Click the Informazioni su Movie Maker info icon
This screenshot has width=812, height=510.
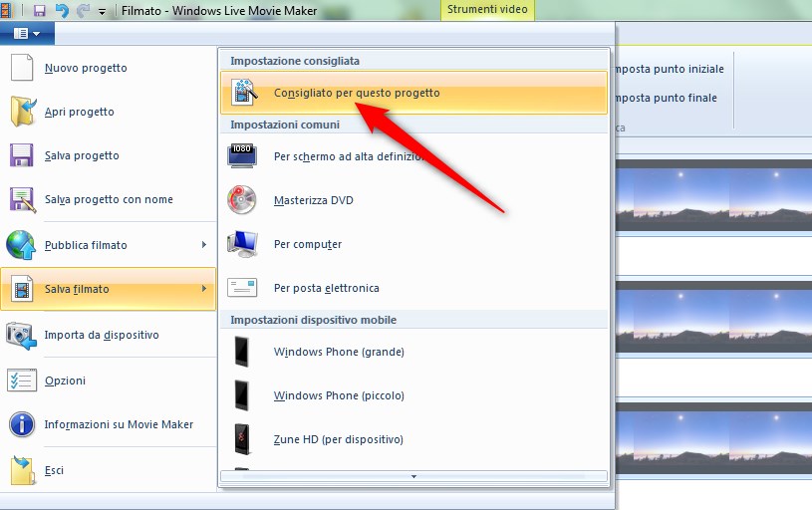pyautogui.click(x=22, y=424)
